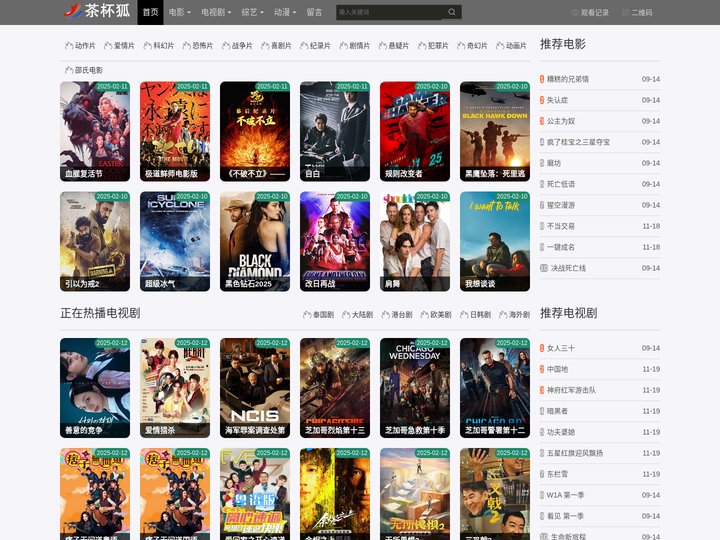Open the 二维码 QR code icon
This screenshot has height=540, width=720.
click(x=626, y=13)
